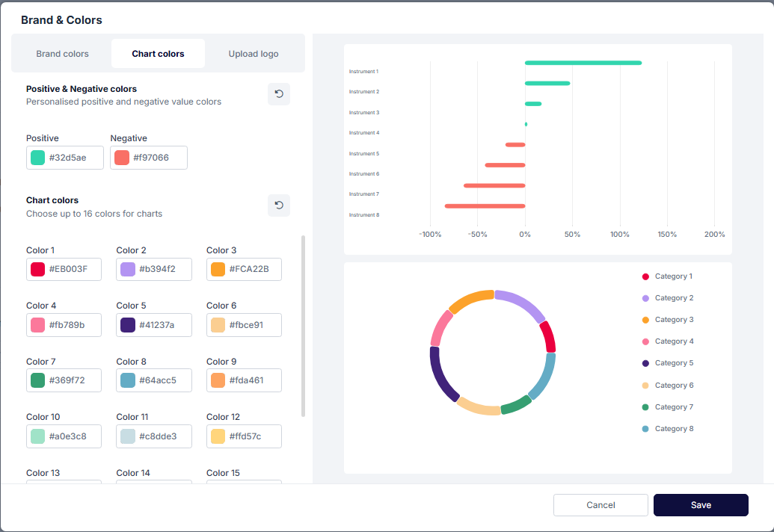Open the Color 5 dark purple swatch
Image resolution: width=774 pixels, height=532 pixels.
pyautogui.click(x=128, y=325)
